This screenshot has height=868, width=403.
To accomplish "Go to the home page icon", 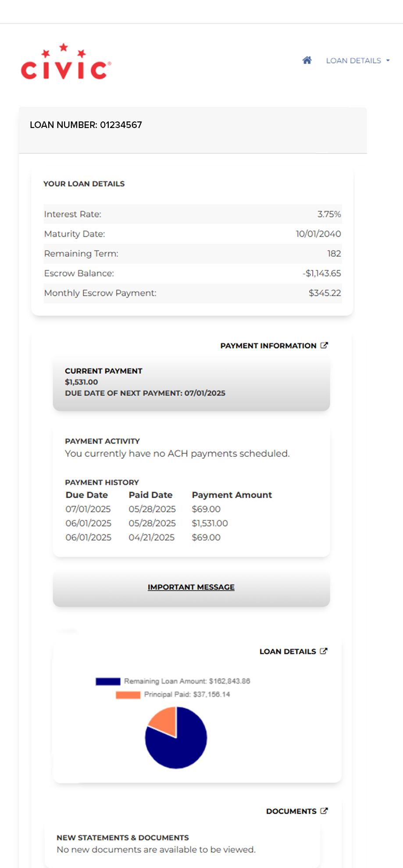I will tap(307, 60).
